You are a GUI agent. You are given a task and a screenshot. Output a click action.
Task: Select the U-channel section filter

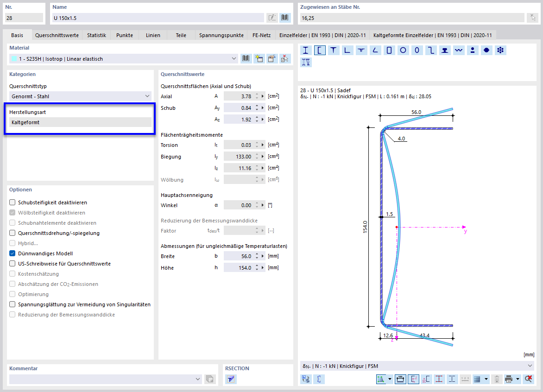pyautogui.click(x=320, y=50)
